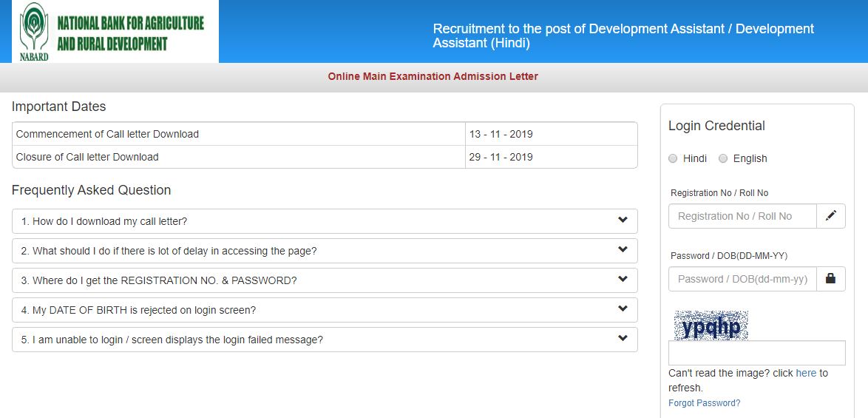Click the 'Online Main Examination Admission Letter' heading

433,76
